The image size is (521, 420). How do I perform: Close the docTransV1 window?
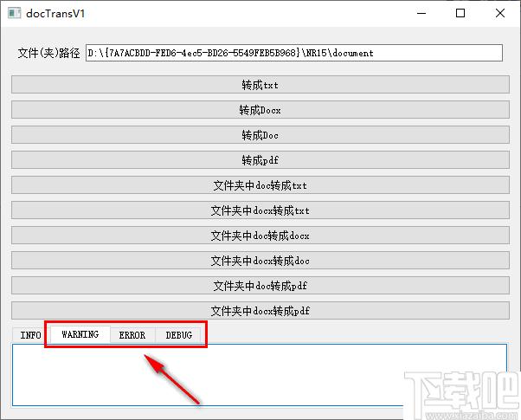(500, 13)
